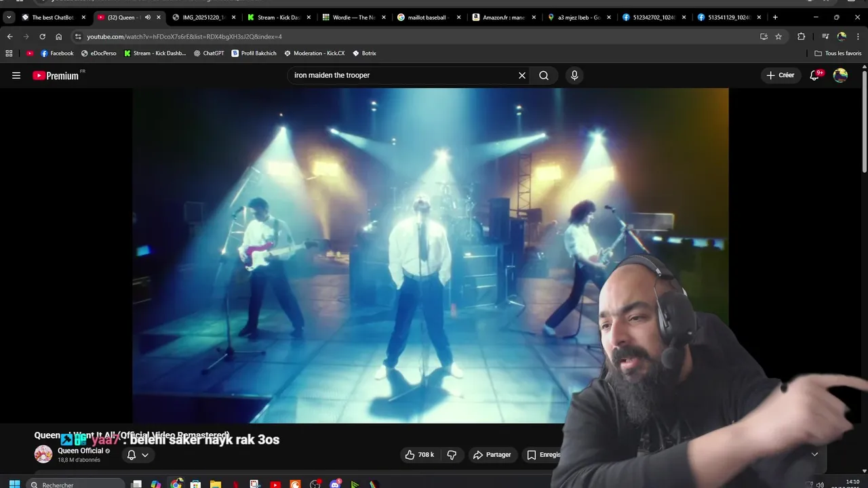Dislike the video with thumbs down
The height and width of the screenshot is (488, 868).
(x=452, y=455)
